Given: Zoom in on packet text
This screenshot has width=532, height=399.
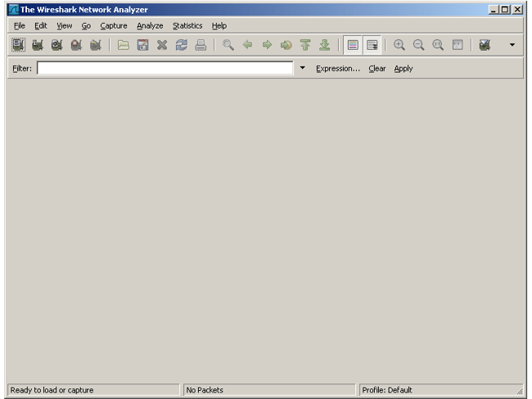Looking at the screenshot, I should pyautogui.click(x=399, y=45).
